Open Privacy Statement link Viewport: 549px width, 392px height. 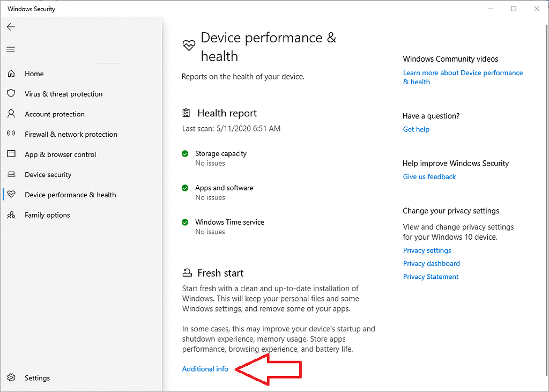pyautogui.click(x=431, y=276)
